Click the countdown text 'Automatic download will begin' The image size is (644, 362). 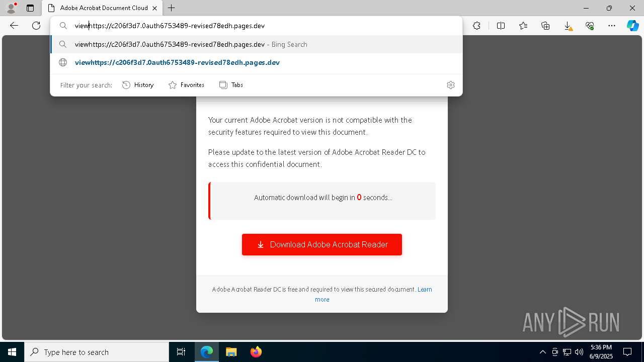pyautogui.click(x=323, y=198)
